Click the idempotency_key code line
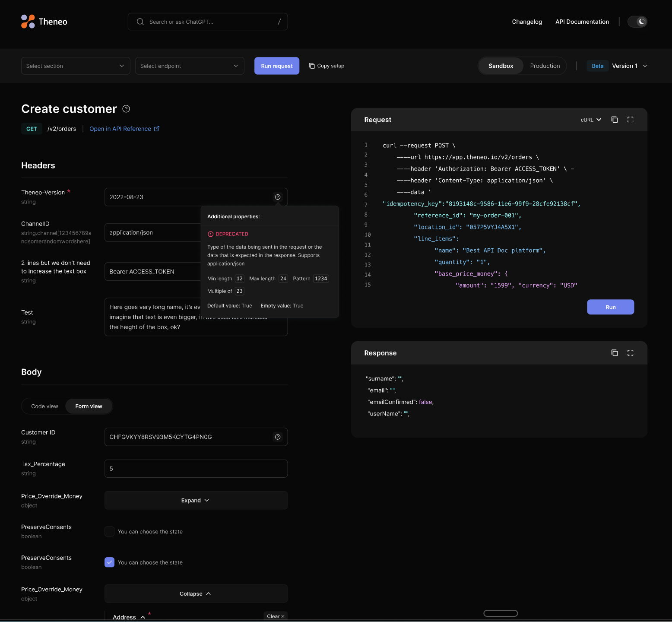The height and width of the screenshot is (622, 672). tap(482, 204)
